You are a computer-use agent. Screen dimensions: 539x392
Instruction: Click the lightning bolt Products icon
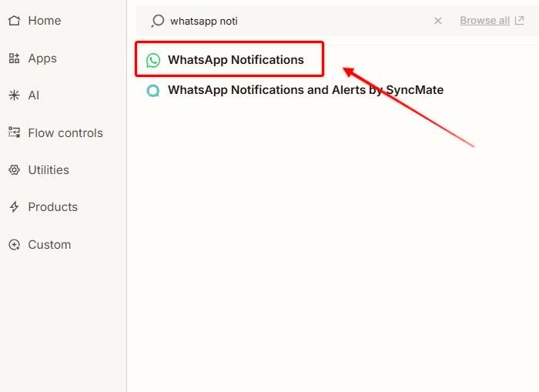14,207
